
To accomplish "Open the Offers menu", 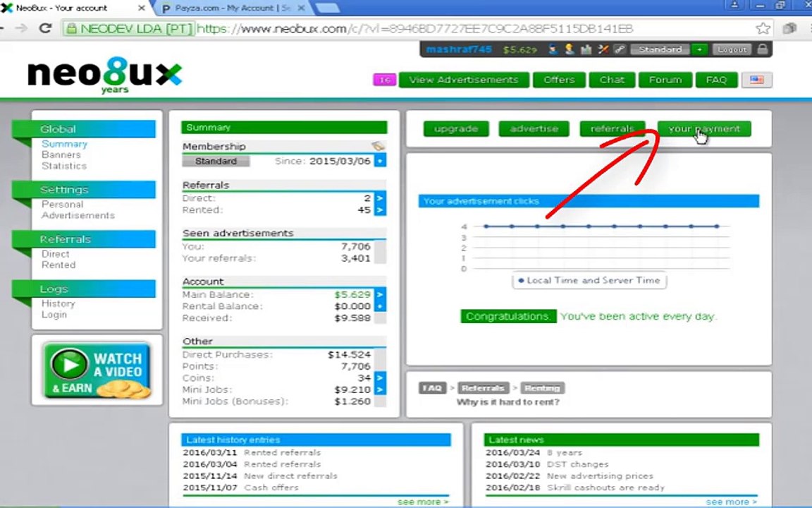I will tap(559, 80).
